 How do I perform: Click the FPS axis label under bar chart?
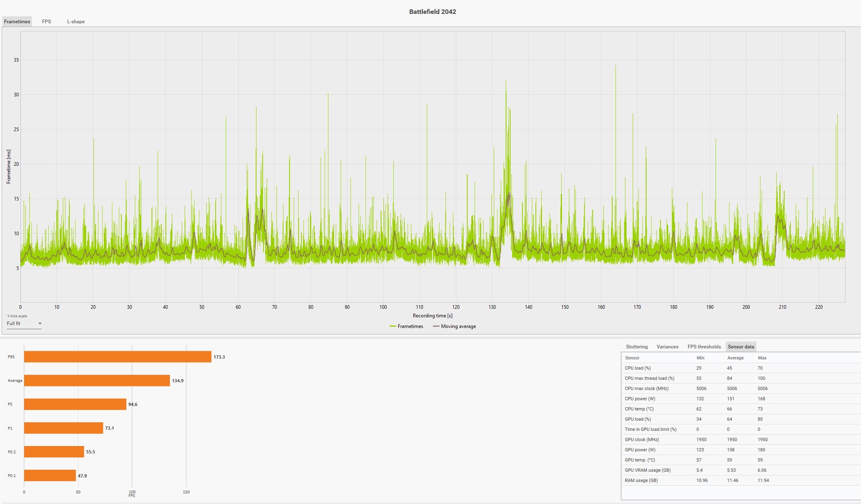click(132, 496)
